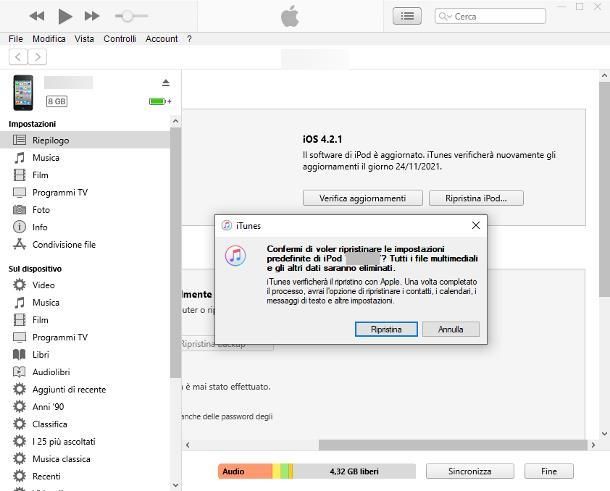Click the 8 GB capacity label
Image resolution: width=610 pixels, height=491 pixels.
[57, 102]
